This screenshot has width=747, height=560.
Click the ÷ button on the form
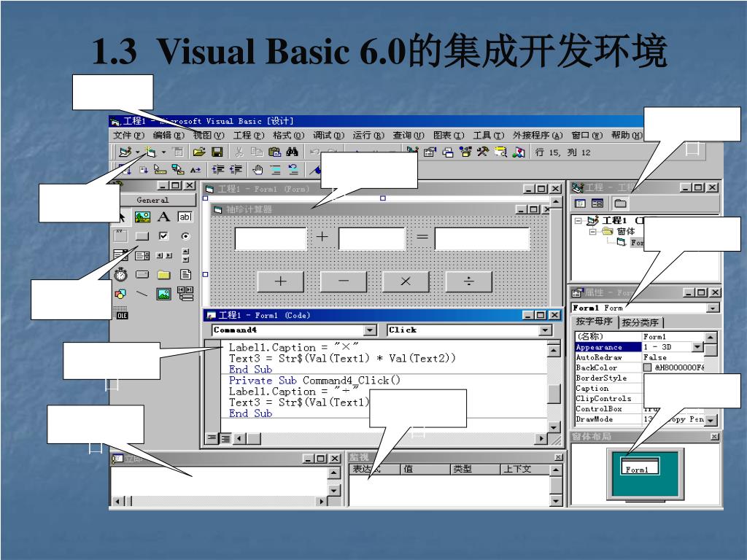click(x=469, y=281)
